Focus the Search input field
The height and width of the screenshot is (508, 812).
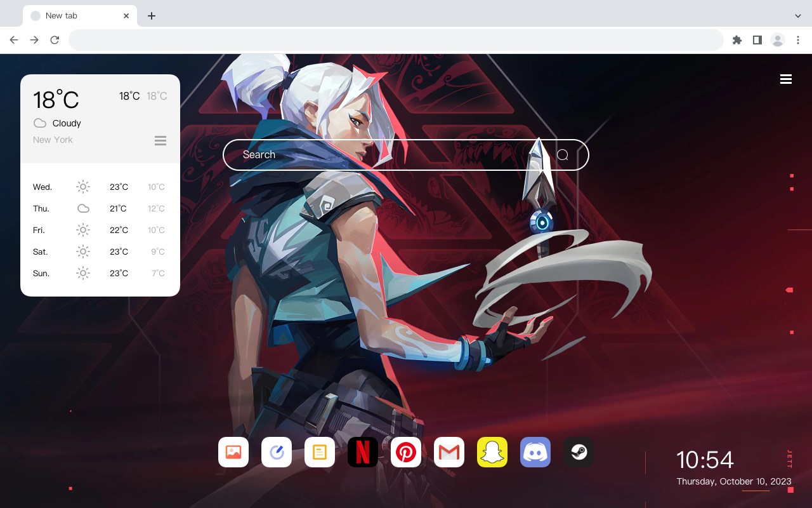coord(406,155)
